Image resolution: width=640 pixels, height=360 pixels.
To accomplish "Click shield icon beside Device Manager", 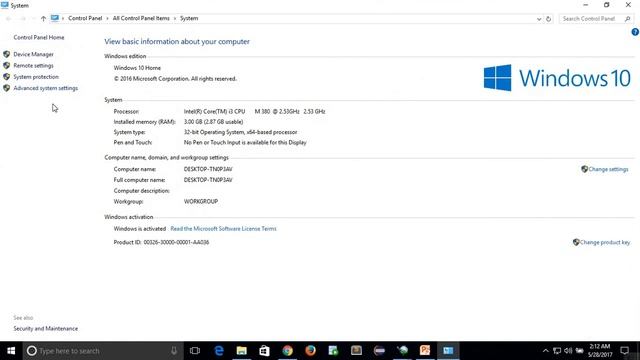I will (7, 54).
